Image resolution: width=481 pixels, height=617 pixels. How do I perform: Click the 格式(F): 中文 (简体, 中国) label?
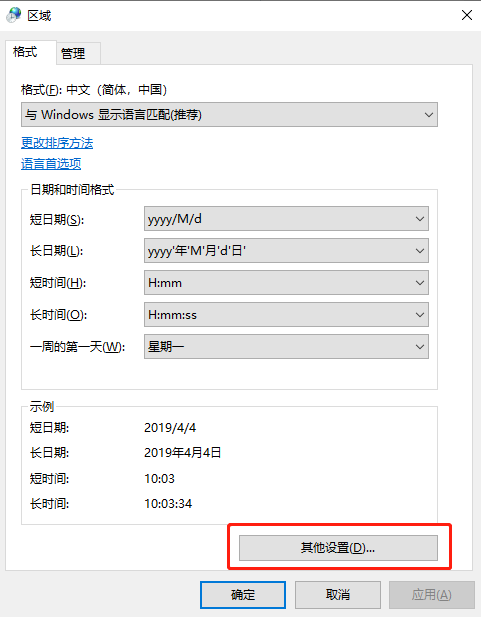94,90
